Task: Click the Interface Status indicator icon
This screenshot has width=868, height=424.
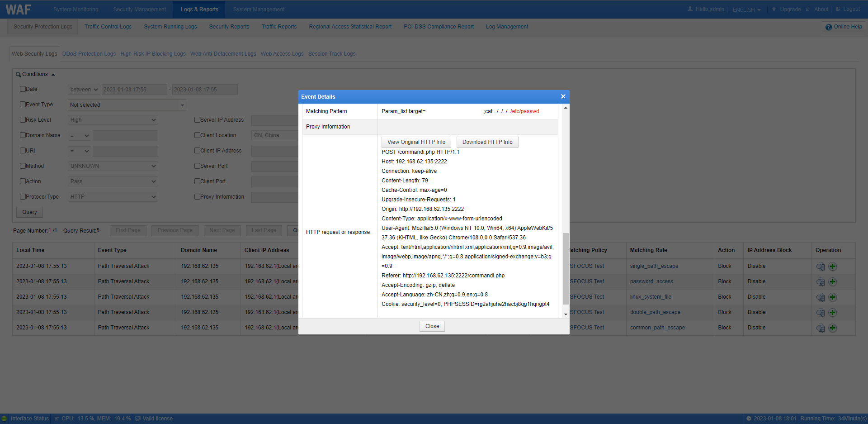Action: pyautogui.click(x=4, y=419)
